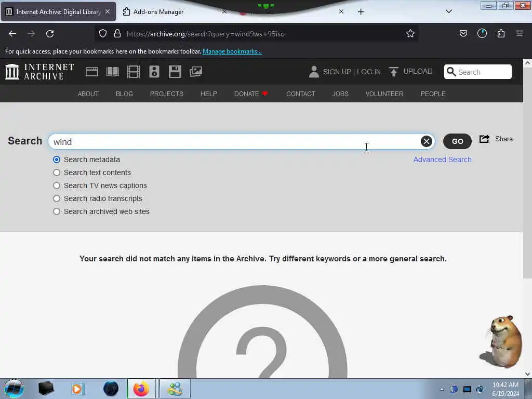The height and width of the screenshot is (399, 532).
Task: Focus the main search field containing wind
Action: click(241, 141)
